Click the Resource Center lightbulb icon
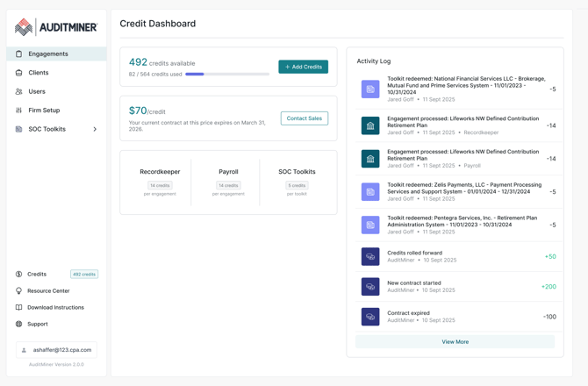The image size is (588, 386). (x=19, y=290)
